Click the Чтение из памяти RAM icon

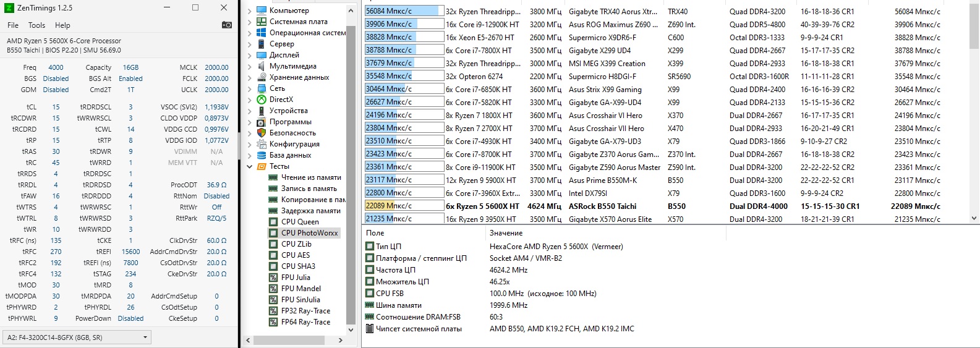[x=273, y=177]
